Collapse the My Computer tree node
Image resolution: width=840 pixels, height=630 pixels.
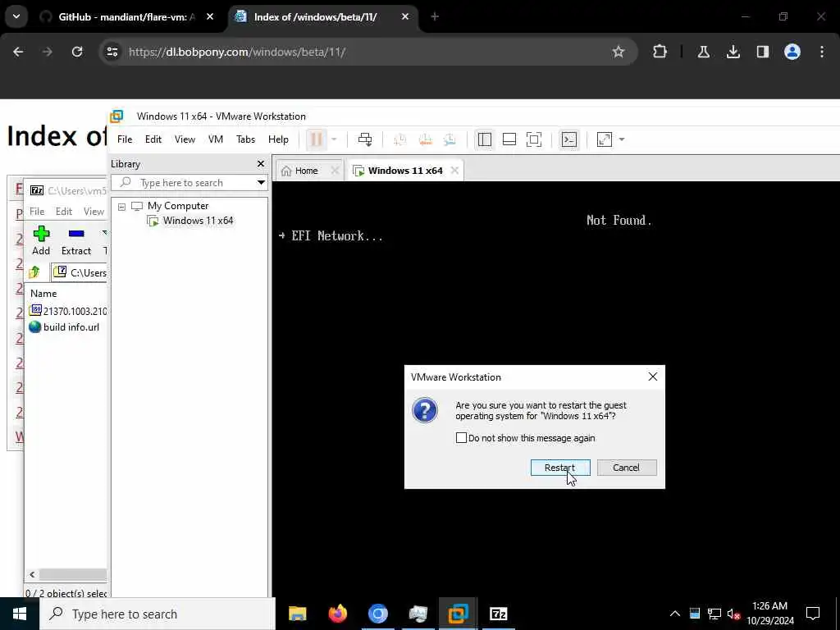coord(121,206)
